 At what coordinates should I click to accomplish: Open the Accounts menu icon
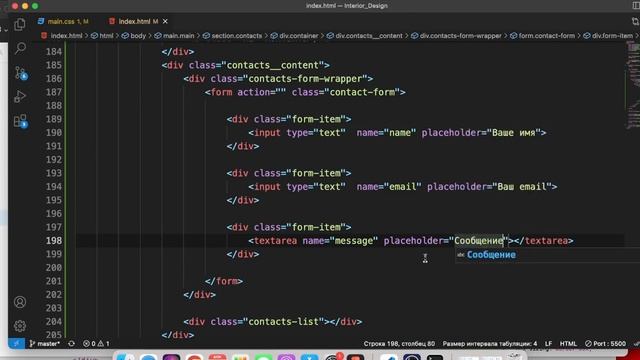pyautogui.click(x=20, y=302)
